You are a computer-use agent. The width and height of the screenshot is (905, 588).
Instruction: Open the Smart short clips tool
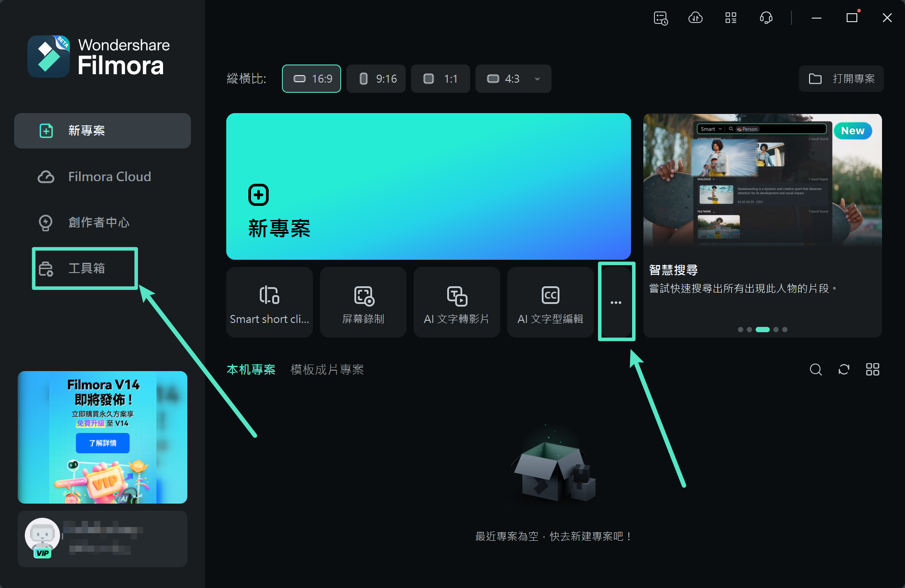270,302
